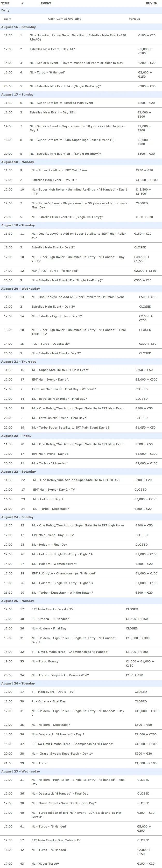162x868 pixels.
Task: Click the Deepstack Deuces Wild event
Action: (60, 675)
